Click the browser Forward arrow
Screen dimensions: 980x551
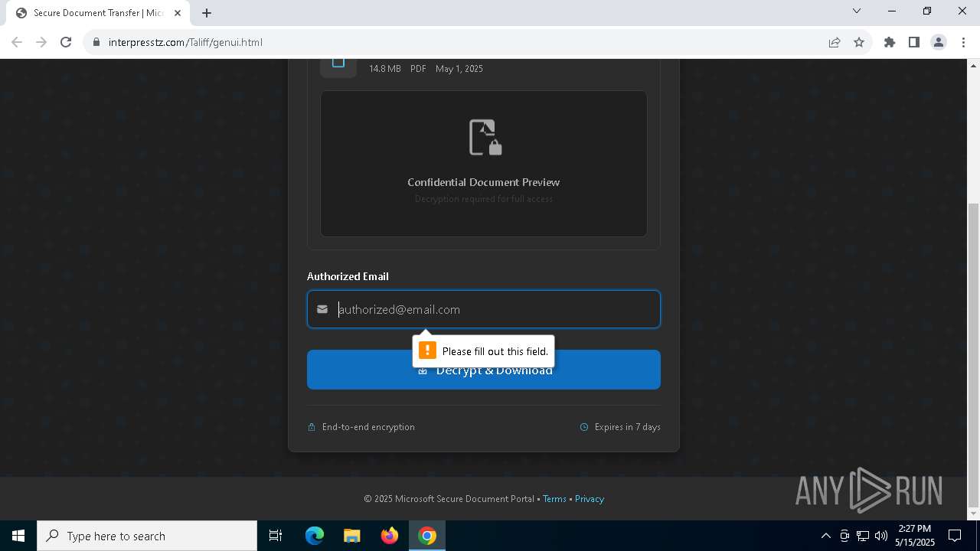[41, 42]
